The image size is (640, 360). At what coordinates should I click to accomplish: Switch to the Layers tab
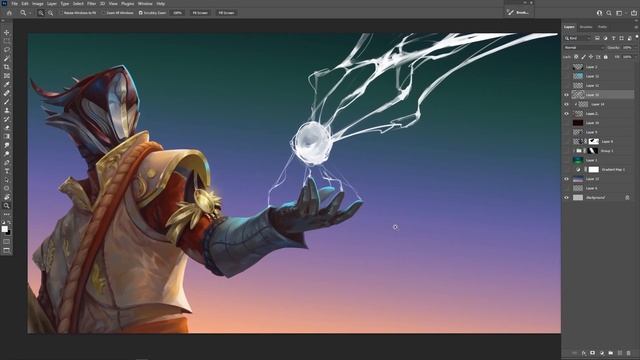point(569,27)
